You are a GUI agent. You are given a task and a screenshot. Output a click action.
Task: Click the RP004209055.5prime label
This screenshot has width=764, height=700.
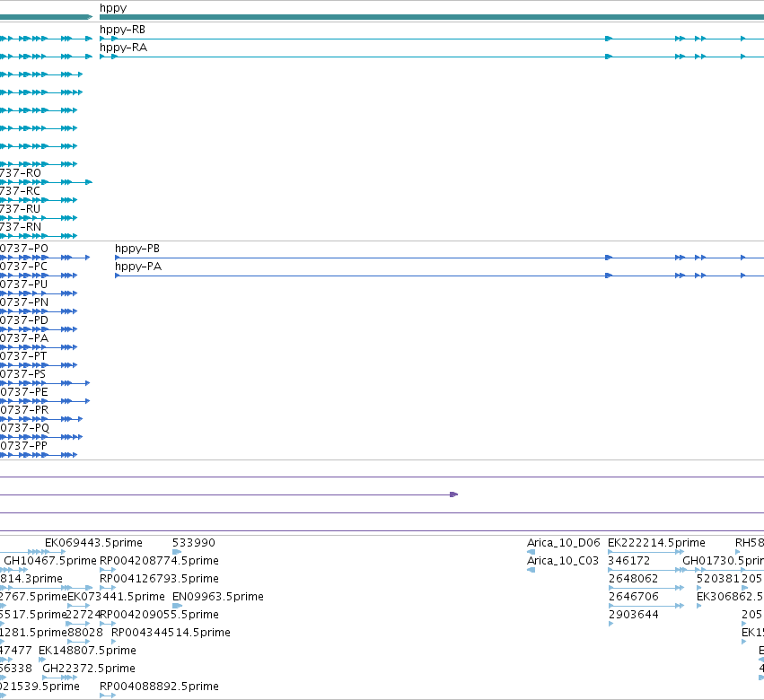coord(159,616)
